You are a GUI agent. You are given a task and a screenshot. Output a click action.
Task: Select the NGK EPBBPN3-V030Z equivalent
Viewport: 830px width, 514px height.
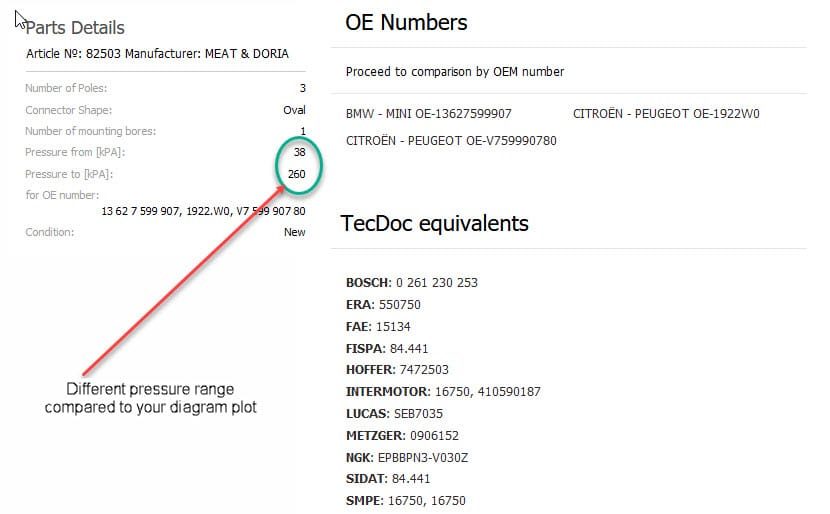(x=407, y=458)
